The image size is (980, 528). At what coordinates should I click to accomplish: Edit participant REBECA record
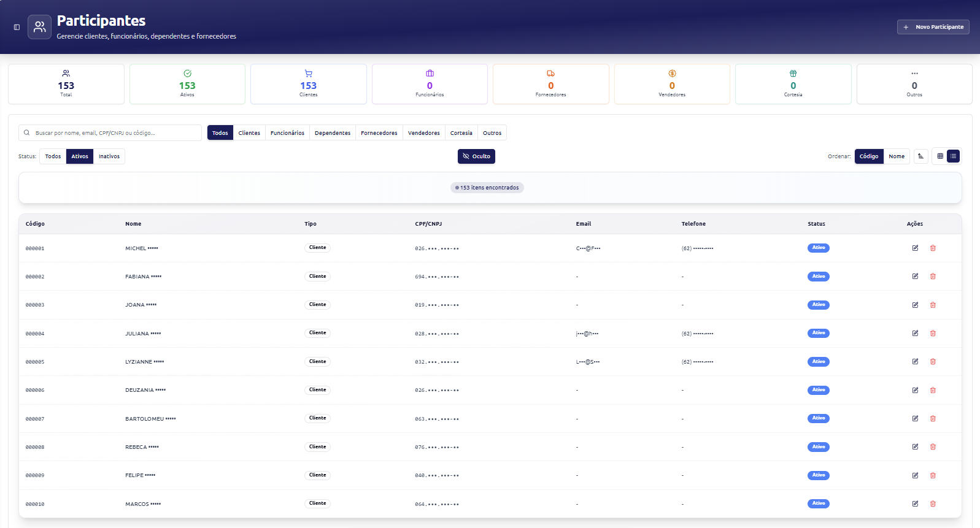pos(915,447)
